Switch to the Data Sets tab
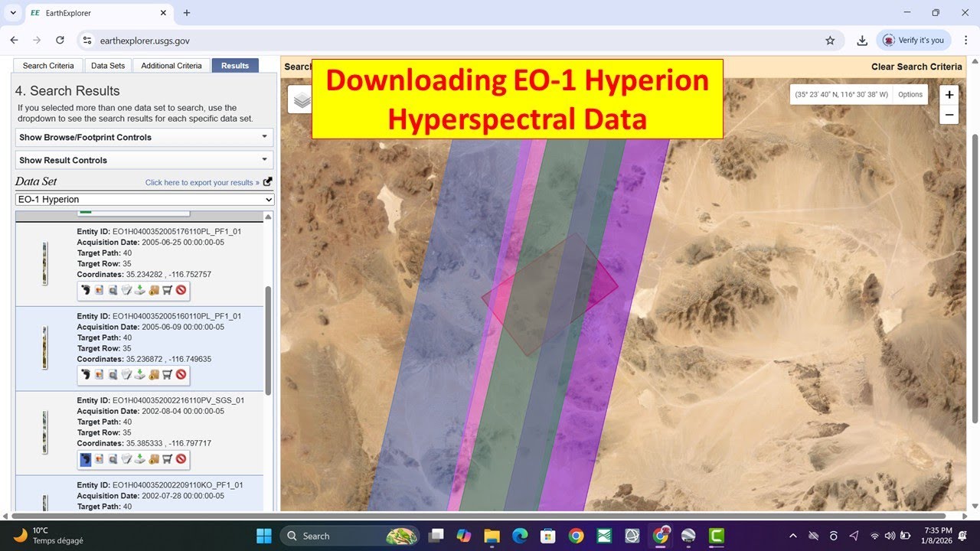Image resolution: width=980 pixels, height=551 pixels. (108, 66)
